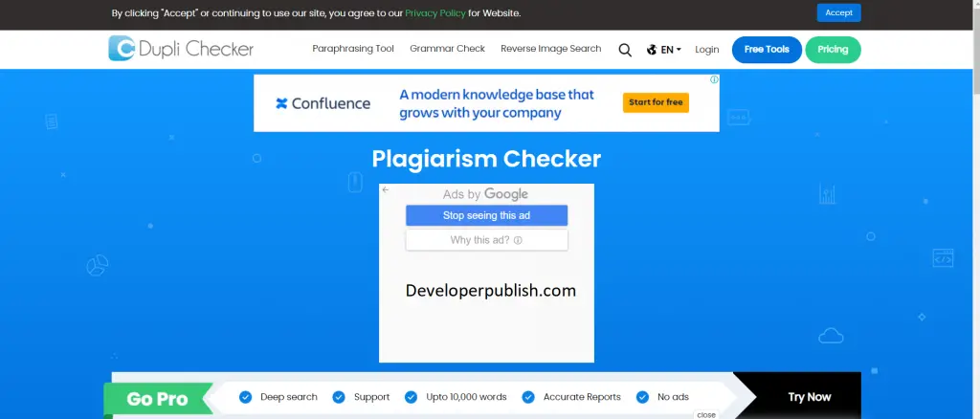Click the Confluence ad headline text
The image size is (980, 419).
click(497, 103)
